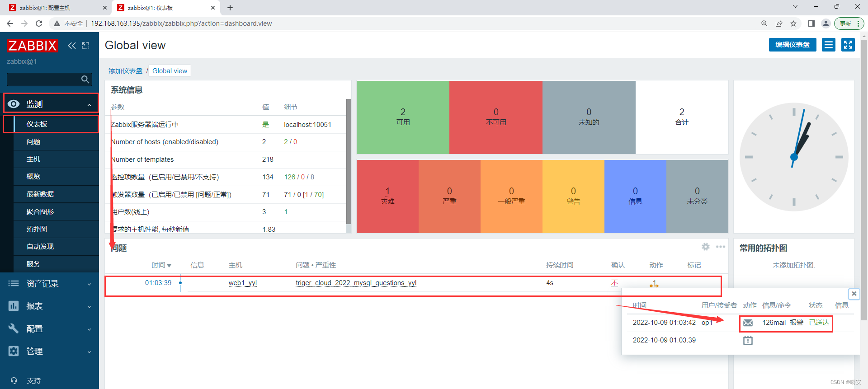The image size is (868, 389).
Task: Sort problems by 时间 column
Action: (161, 265)
